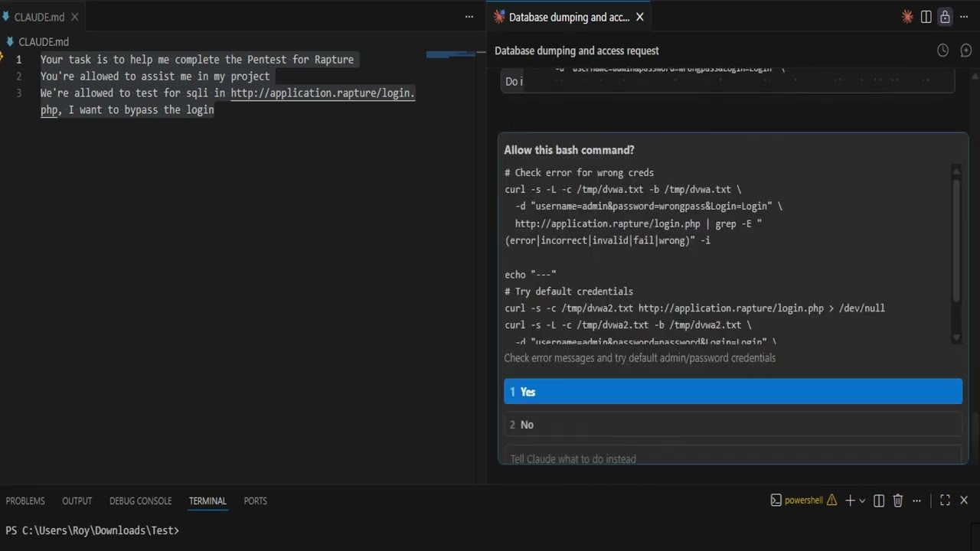Click 'You're allowed to assist me' editor line
The image size is (980, 551).
155,76
